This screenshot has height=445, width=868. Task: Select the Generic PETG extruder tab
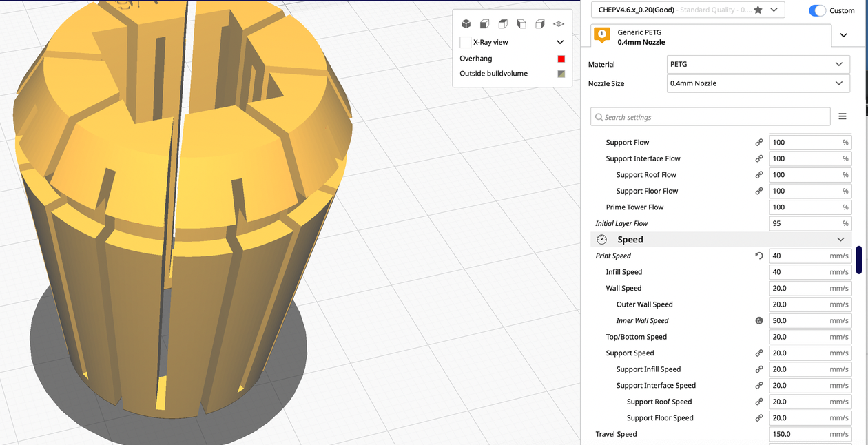point(641,37)
